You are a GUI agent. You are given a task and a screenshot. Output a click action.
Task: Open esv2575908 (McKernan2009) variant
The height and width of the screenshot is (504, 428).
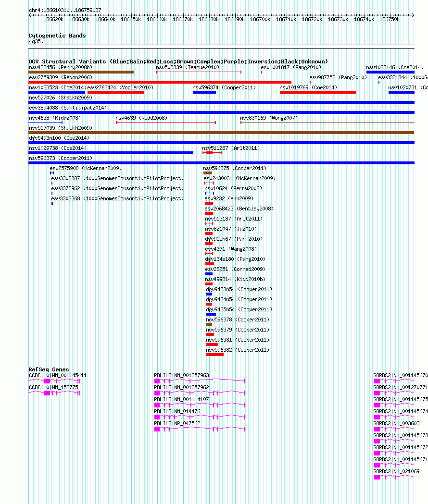point(86,169)
